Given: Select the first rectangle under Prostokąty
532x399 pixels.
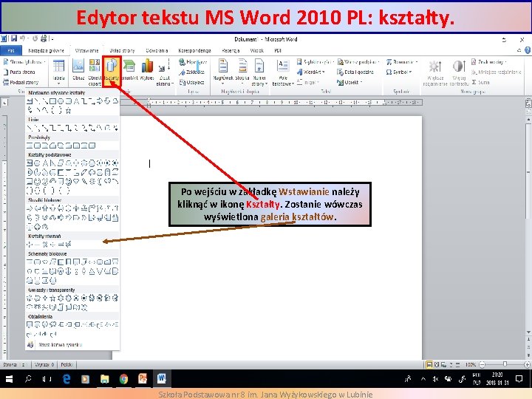Looking at the screenshot, I should 30,146.
